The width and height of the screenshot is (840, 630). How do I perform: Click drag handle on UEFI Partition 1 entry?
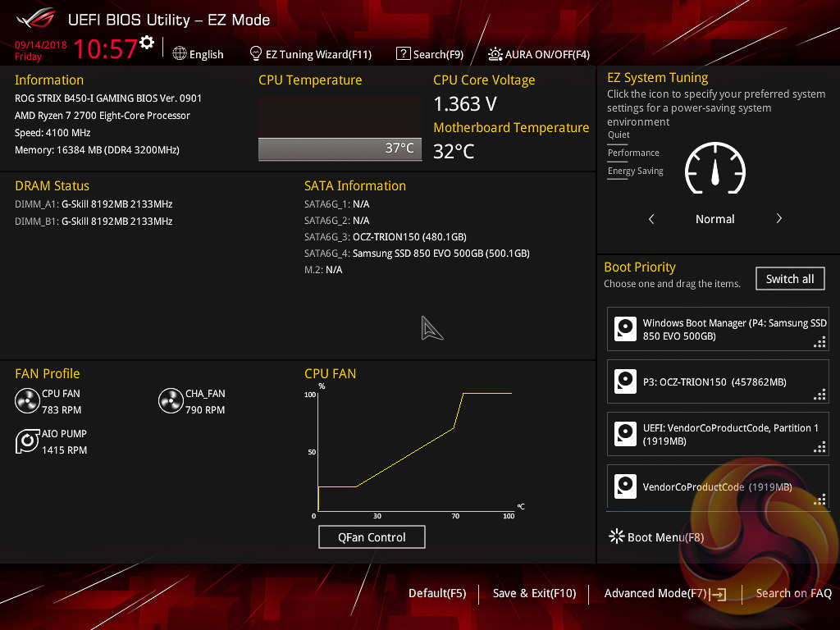(x=819, y=447)
